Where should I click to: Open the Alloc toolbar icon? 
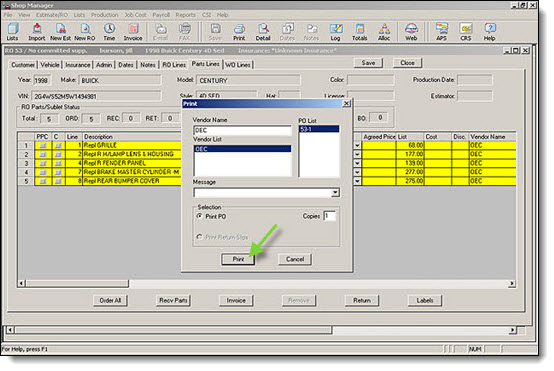(x=384, y=32)
